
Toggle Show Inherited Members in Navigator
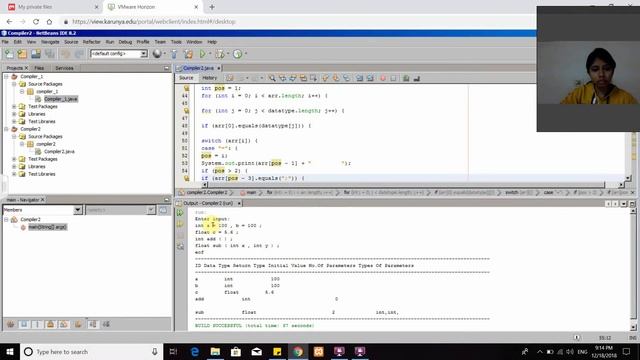point(11,324)
